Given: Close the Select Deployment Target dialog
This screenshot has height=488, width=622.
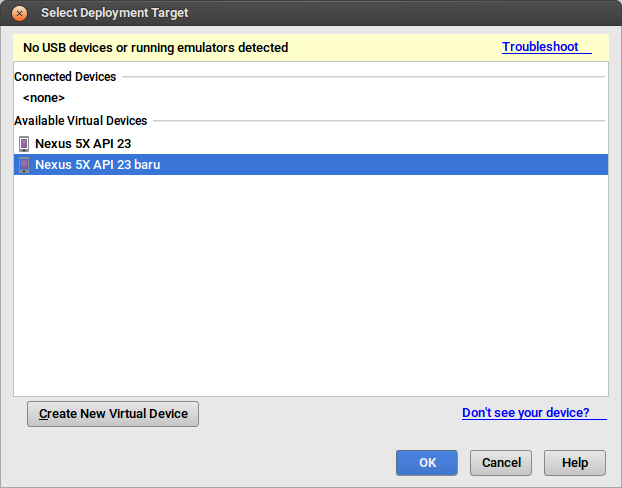Looking at the screenshot, I should [19, 14].
